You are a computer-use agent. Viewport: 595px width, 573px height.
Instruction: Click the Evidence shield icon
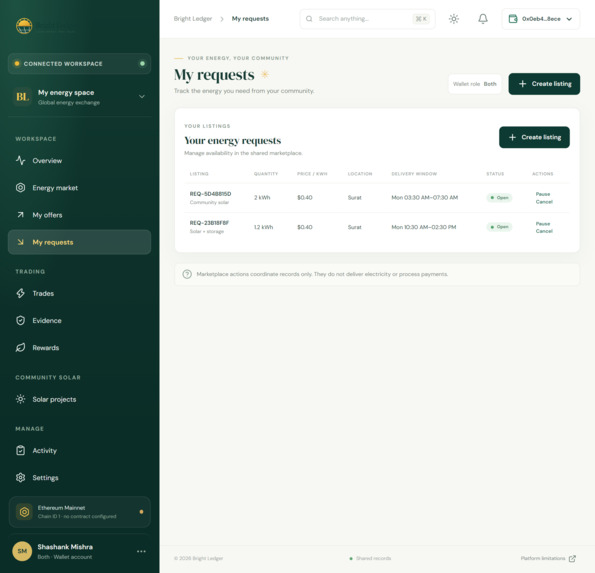click(x=20, y=321)
